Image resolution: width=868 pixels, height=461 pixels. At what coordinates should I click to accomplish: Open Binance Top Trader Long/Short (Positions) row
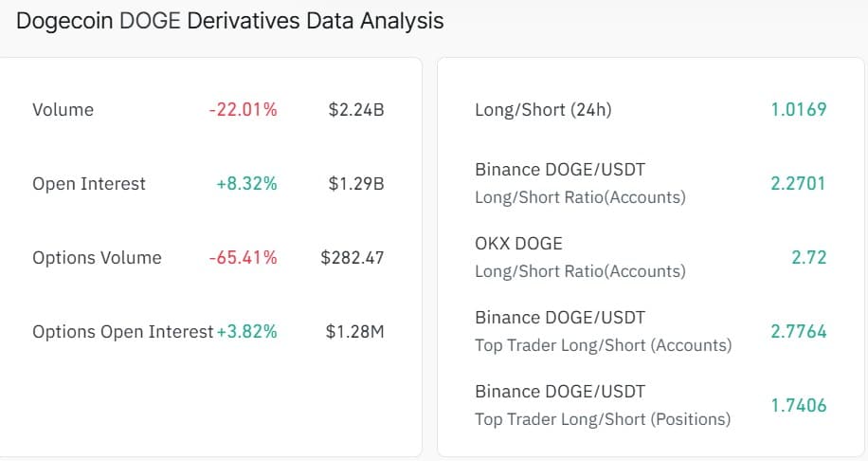point(603,405)
